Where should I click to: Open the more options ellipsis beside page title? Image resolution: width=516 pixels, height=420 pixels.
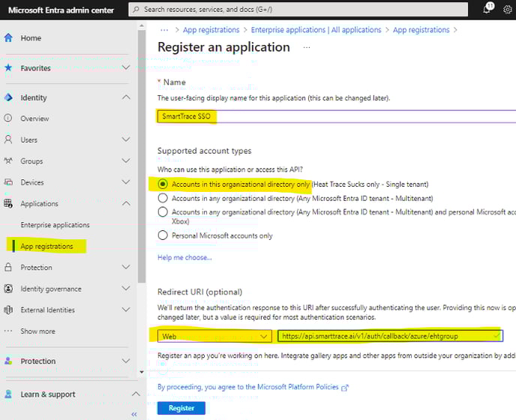point(307,47)
